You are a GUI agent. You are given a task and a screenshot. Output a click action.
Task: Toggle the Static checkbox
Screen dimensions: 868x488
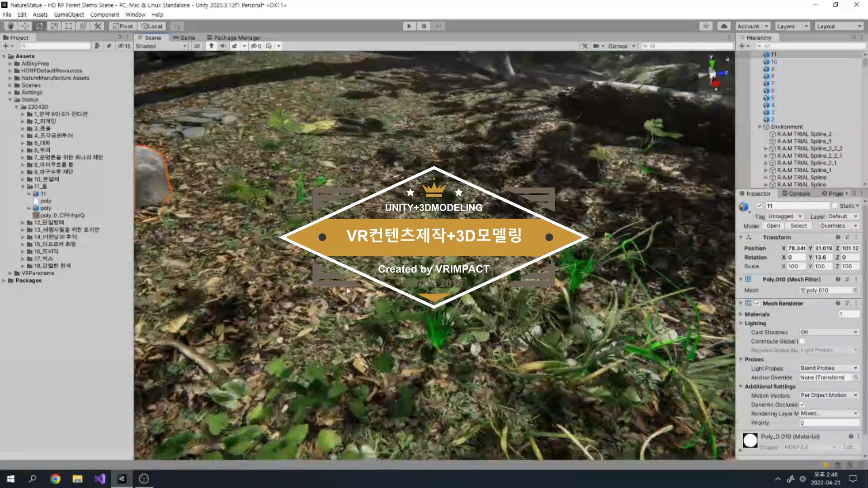(835, 206)
